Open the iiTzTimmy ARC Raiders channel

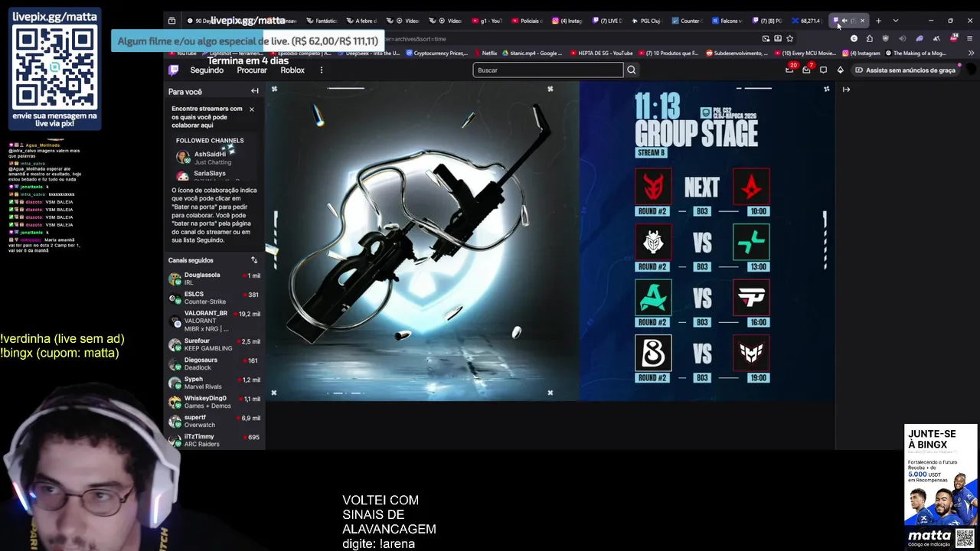coord(214,440)
